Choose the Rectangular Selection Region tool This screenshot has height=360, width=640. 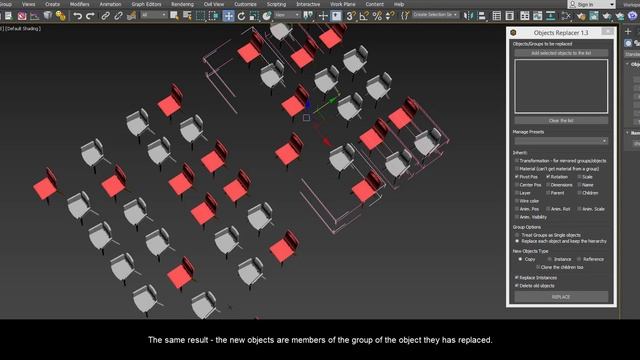click(x=200, y=16)
